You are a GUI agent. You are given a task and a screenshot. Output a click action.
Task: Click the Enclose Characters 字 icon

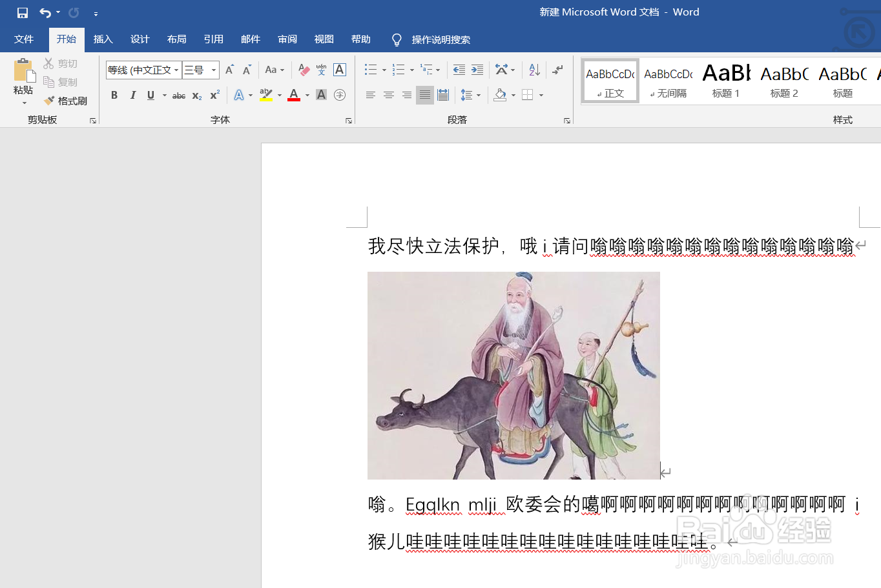pyautogui.click(x=340, y=95)
